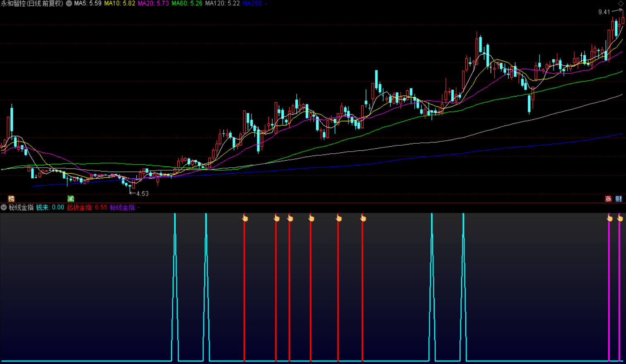626x364 pixels.
Task: Select the MA5: 5.59 label
Action: (88, 3)
